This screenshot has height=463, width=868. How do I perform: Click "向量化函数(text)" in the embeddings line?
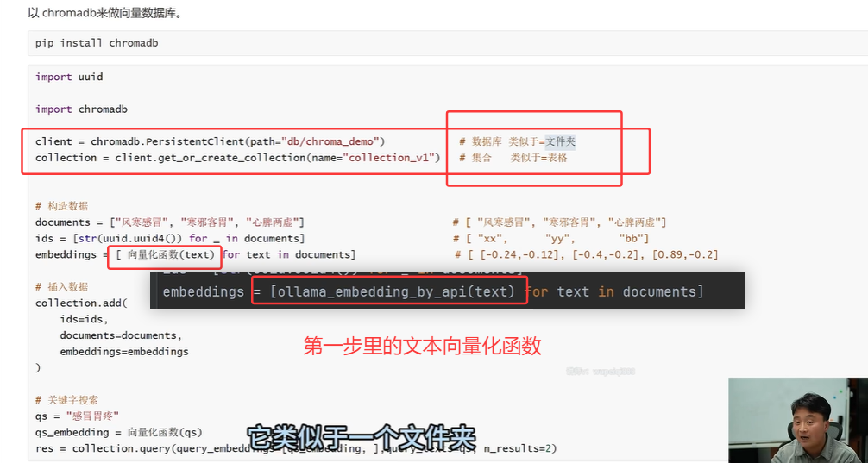click(171, 254)
